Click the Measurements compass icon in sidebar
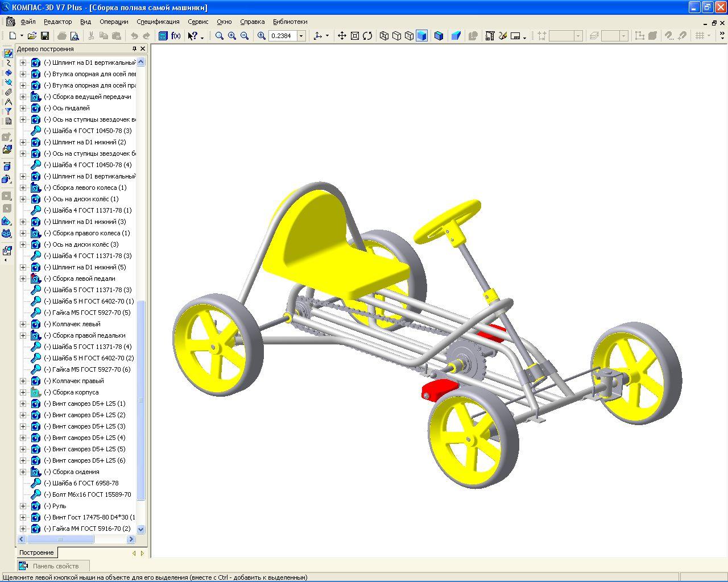The height and width of the screenshot is (582, 728). pyautogui.click(x=8, y=102)
